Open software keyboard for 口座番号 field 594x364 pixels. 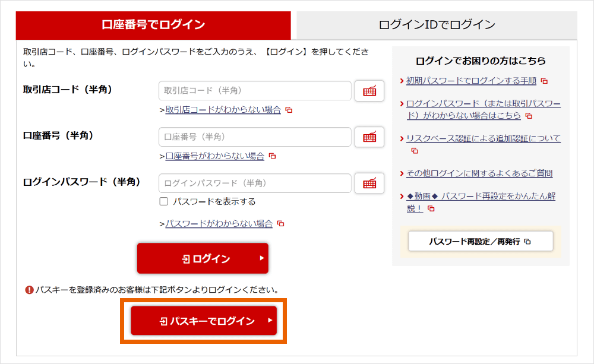(369, 137)
